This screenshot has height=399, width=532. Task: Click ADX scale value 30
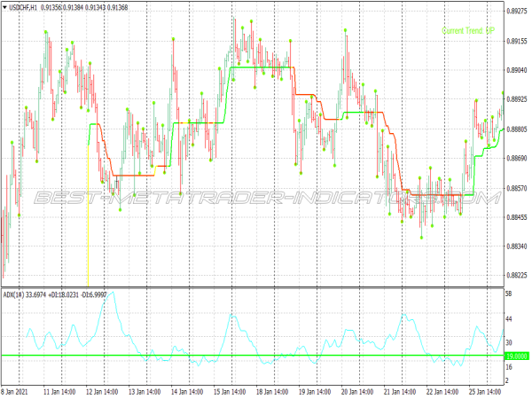click(x=509, y=342)
